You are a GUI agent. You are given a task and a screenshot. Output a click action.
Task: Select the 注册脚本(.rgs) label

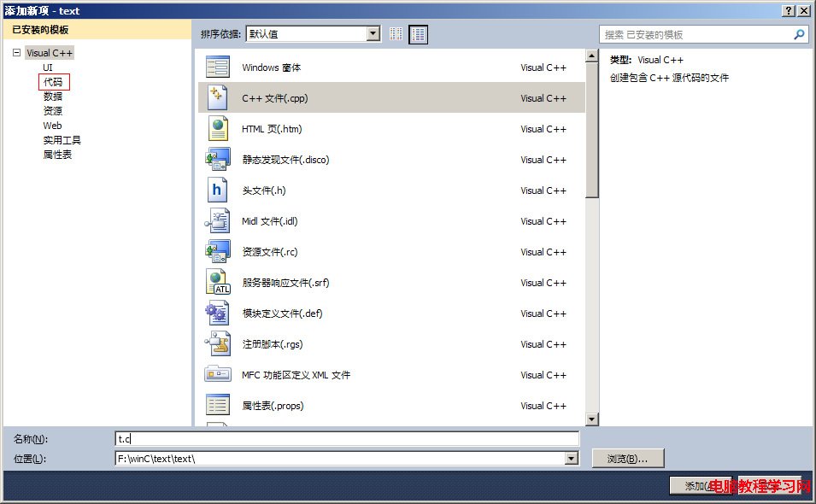pos(273,343)
